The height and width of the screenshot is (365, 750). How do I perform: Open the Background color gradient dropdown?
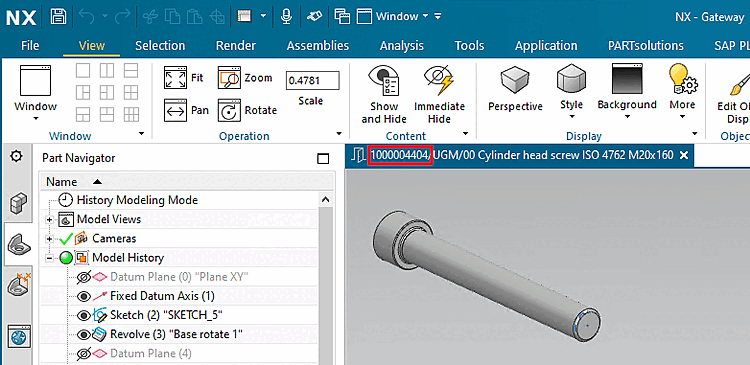(627, 92)
